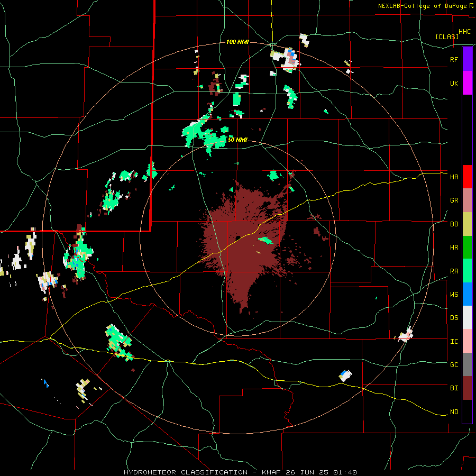Click the WS legend label
The width and height of the screenshot is (476, 476).
454,294
